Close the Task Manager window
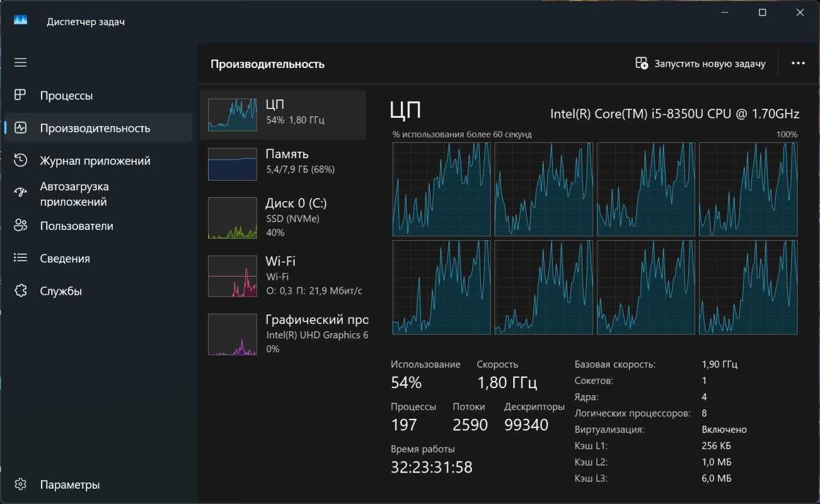The width and height of the screenshot is (820, 504). point(799,13)
